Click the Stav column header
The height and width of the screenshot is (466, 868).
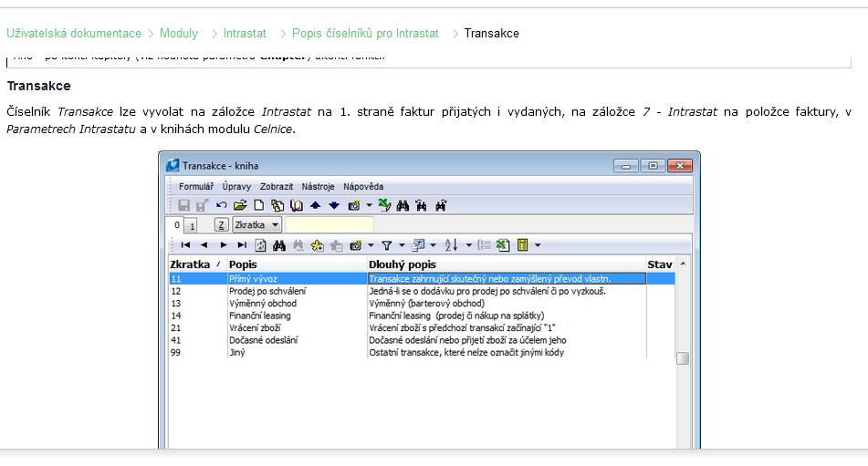[x=661, y=264]
